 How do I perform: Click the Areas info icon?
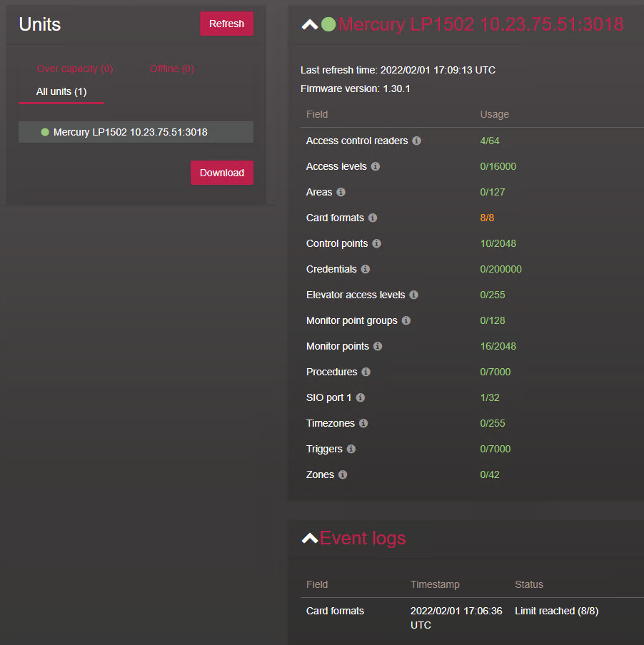(341, 192)
